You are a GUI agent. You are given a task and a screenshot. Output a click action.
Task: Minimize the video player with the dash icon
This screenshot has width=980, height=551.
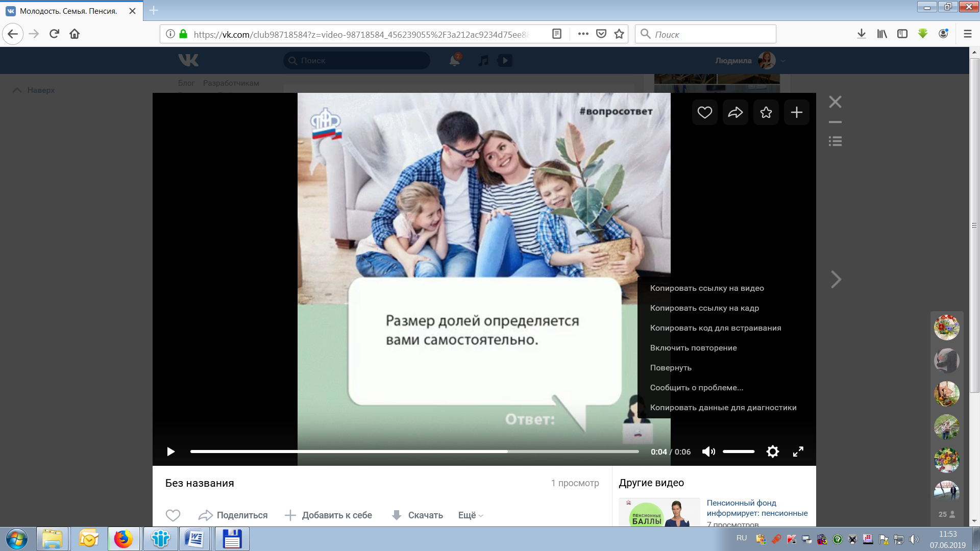click(835, 122)
